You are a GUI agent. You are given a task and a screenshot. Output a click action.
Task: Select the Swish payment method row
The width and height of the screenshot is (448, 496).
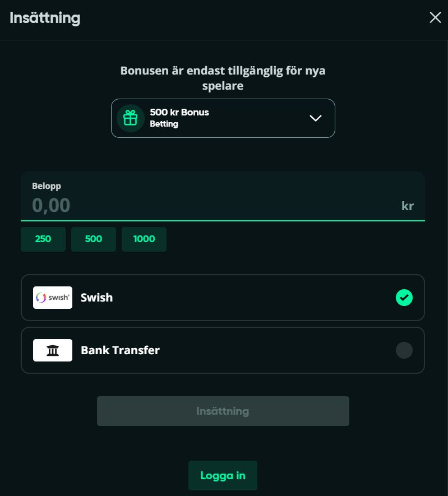click(223, 298)
